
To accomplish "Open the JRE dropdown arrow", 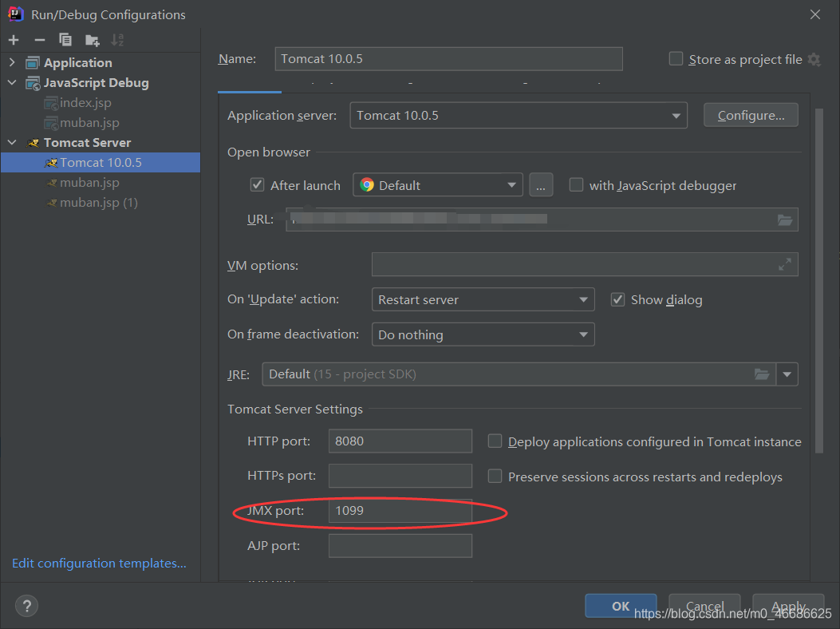I will [787, 374].
